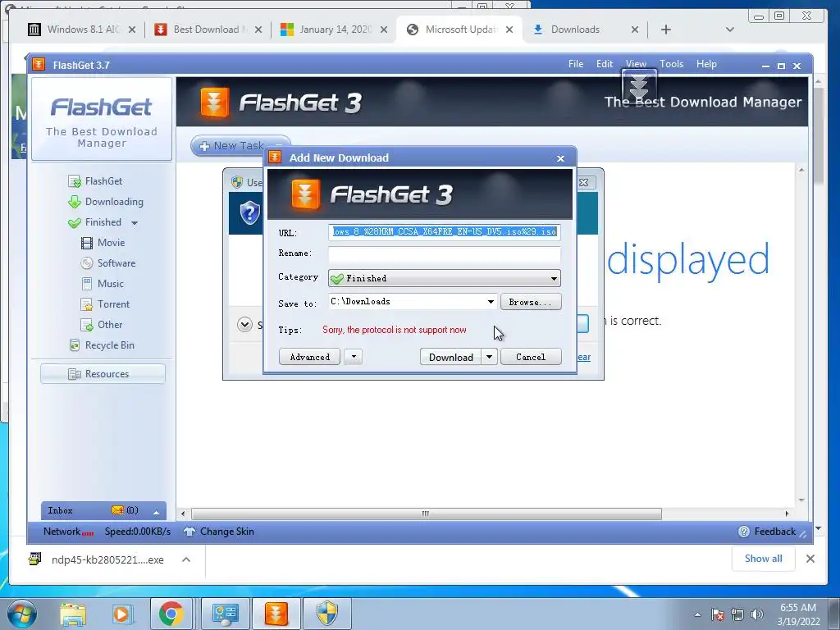Click the Inbox mail envelope icon
The width and height of the screenshot is (840, 630).
tap(116, 510)
